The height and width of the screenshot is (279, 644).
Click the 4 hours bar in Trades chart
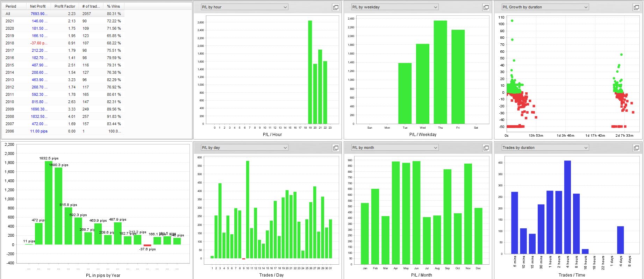click(567, 207)
